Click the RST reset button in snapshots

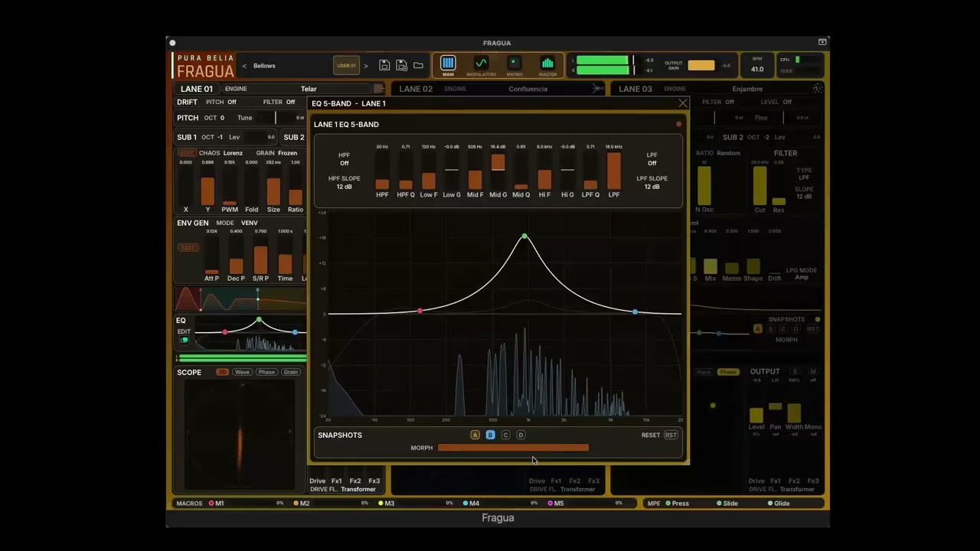click(671, 435)
